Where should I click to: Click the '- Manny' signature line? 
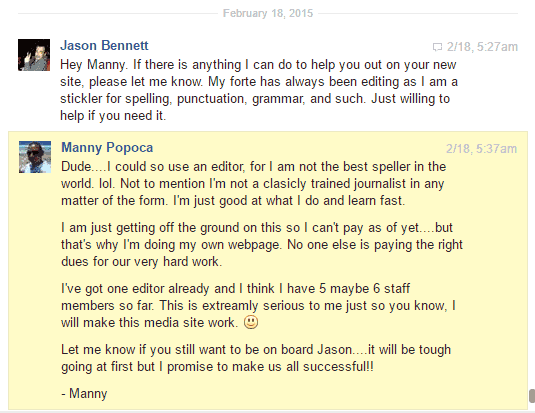click(x=84, y=394)
